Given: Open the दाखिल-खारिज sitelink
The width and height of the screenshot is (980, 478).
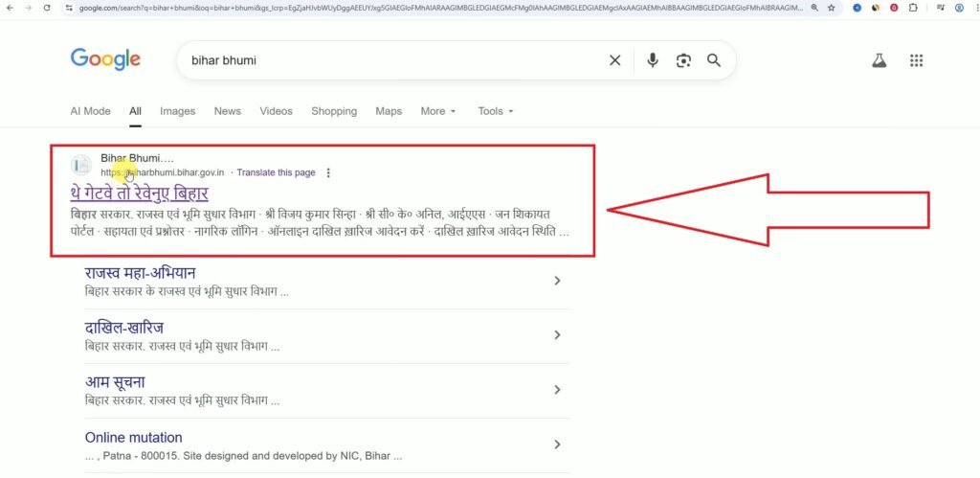Looking at the screenshot, I should [124, 328].
